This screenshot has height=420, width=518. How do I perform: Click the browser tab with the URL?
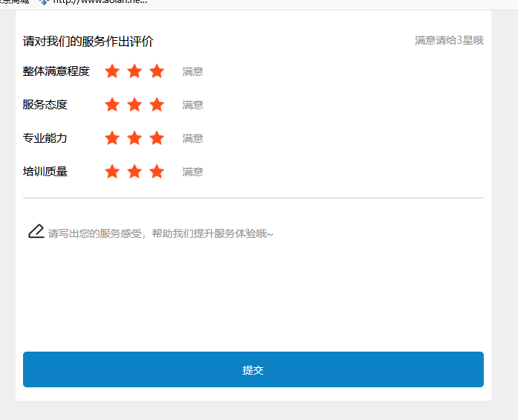click(93, 3)
